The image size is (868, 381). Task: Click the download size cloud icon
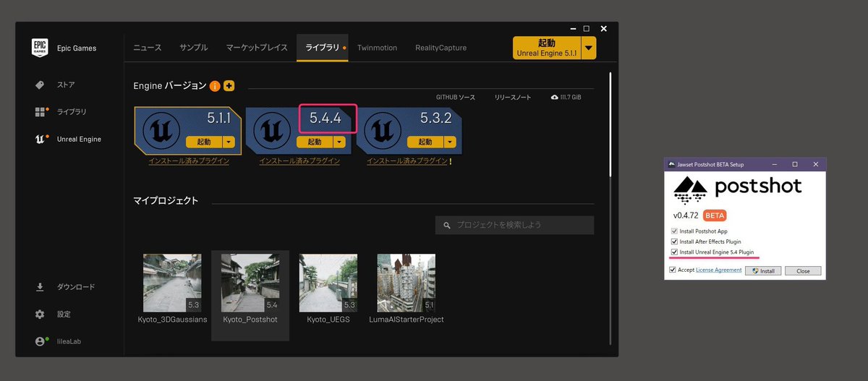point(555,96)
